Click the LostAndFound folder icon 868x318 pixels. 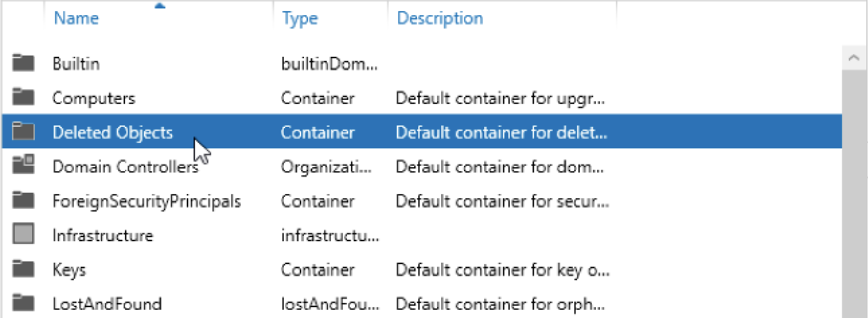pos(24,303)
